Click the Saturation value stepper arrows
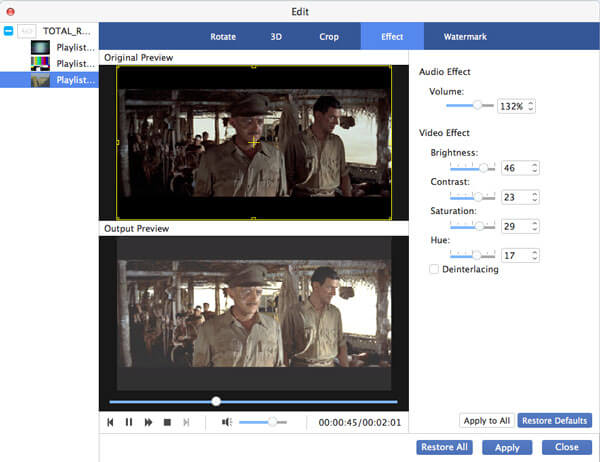Screen dimensions: 600x462 click(x=535, y=226)
